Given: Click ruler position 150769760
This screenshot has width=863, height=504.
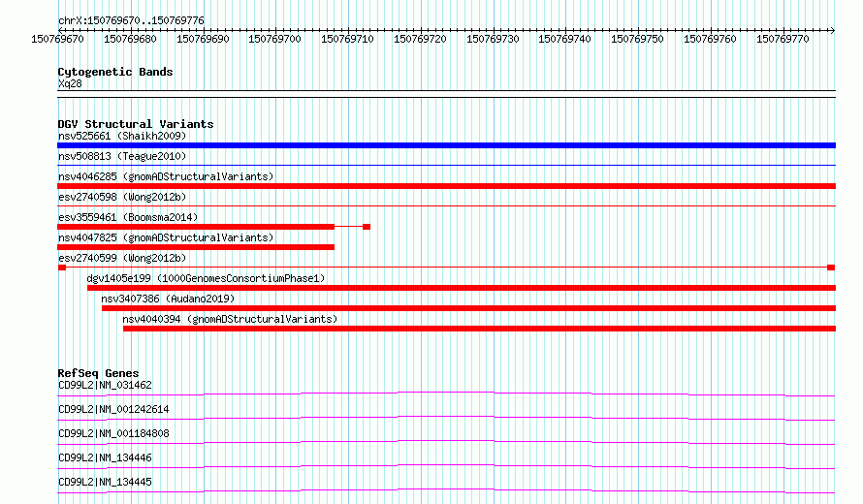Looking at the screenshot, I should (710, 39).
